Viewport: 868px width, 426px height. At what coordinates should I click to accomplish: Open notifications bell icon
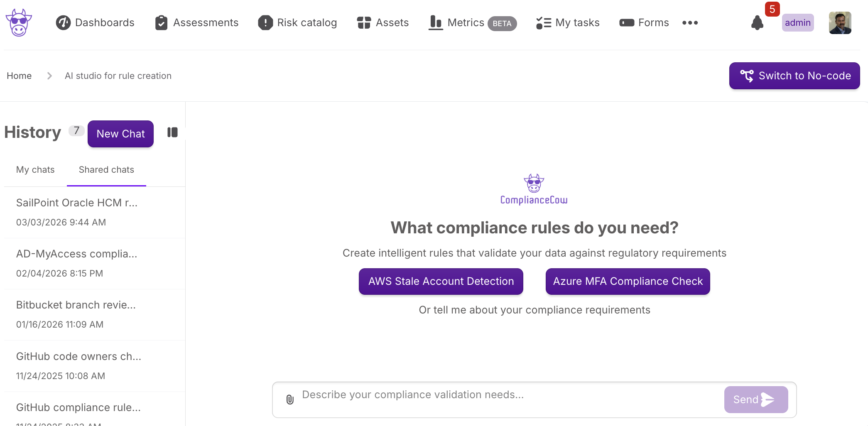click(x=757, y=23)
